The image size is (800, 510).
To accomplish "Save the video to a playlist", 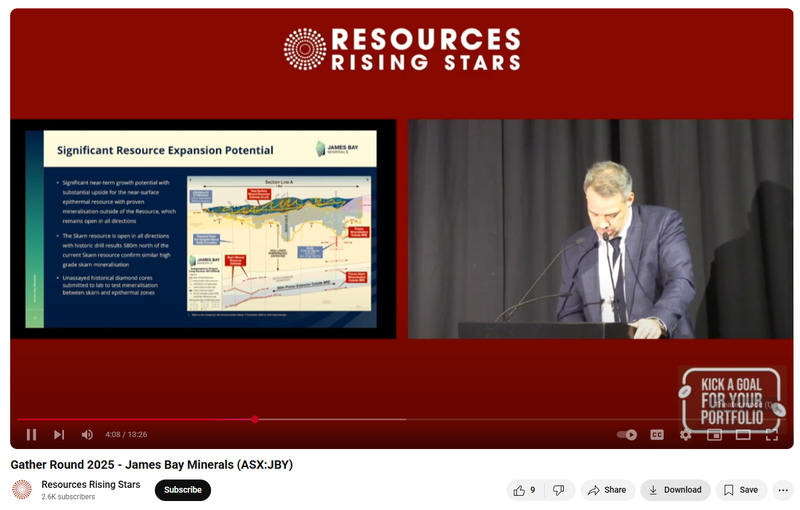I will (741, 490).
